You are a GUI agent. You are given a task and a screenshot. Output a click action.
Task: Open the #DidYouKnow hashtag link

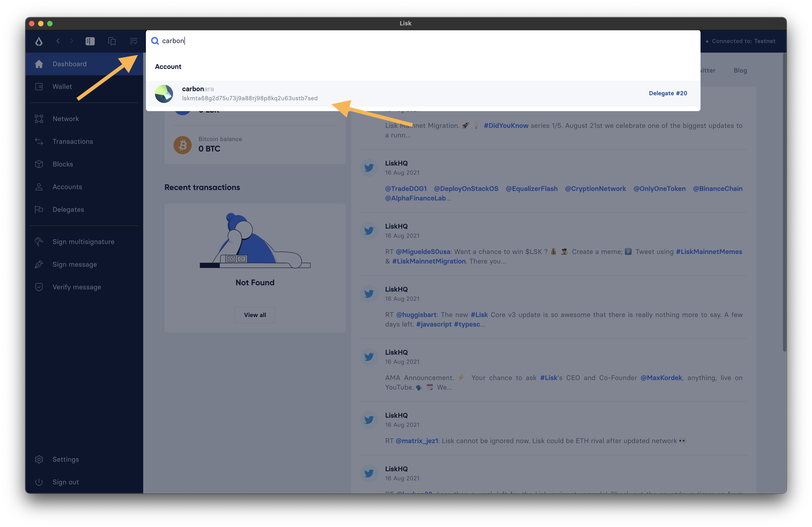pos(506,126)
